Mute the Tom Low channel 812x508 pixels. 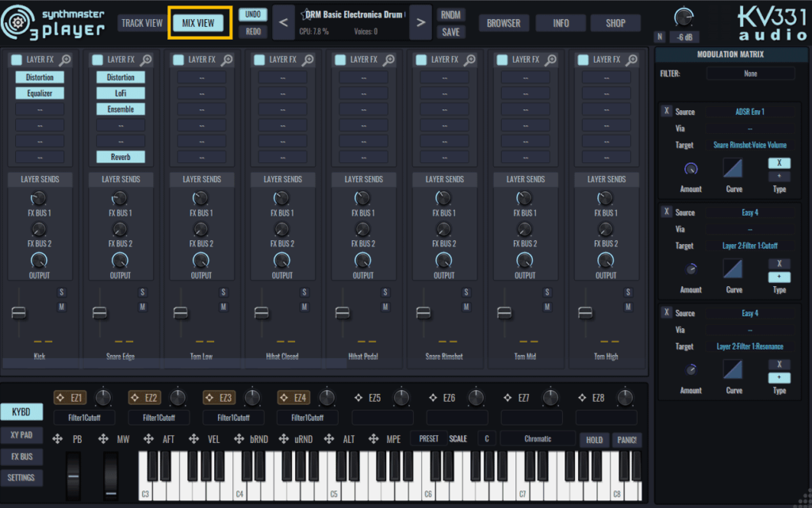point(223,307)
